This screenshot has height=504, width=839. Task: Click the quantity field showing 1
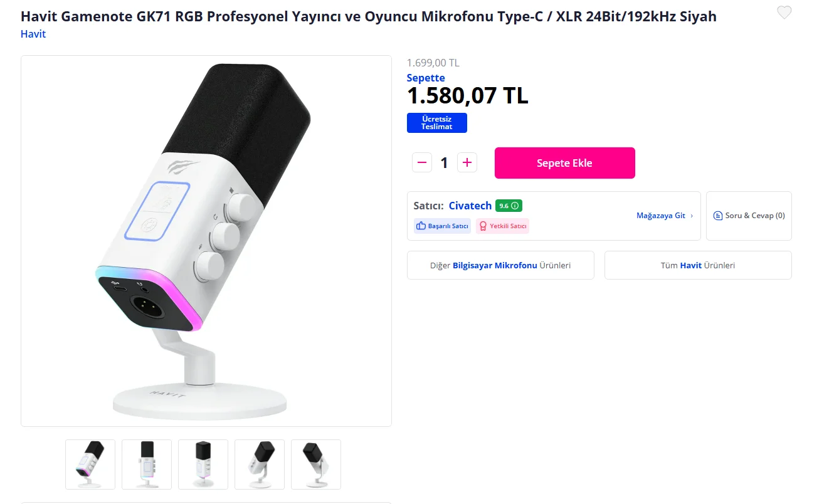pyautogui.click(x=445, y=163)
